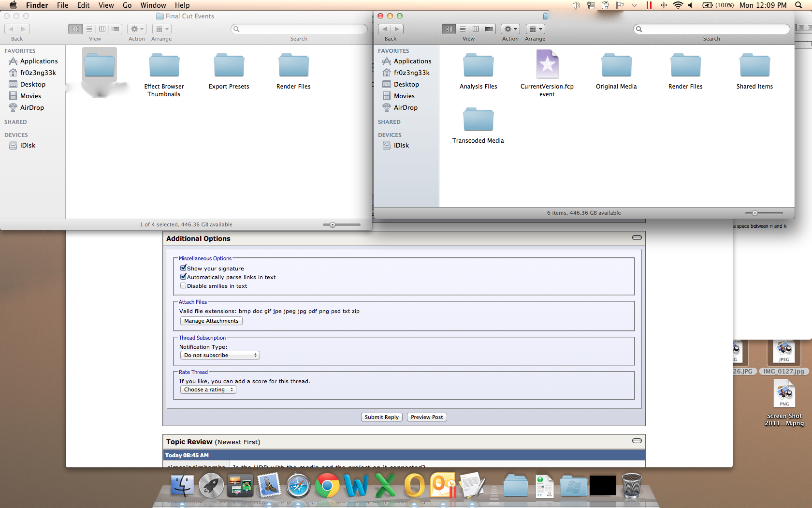Open Notification Type dropdown

point(220,355)
